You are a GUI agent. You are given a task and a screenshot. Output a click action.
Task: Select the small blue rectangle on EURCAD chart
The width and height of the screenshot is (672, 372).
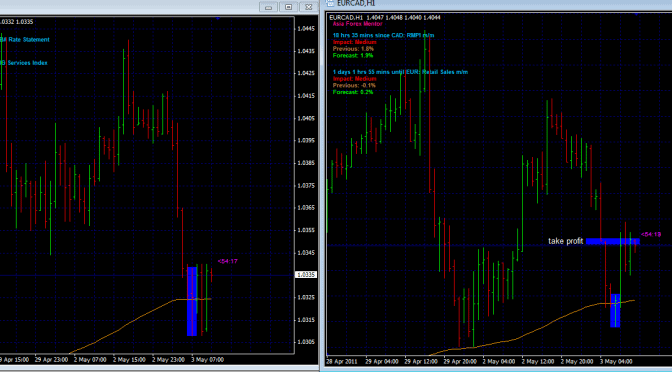point(615,311)
